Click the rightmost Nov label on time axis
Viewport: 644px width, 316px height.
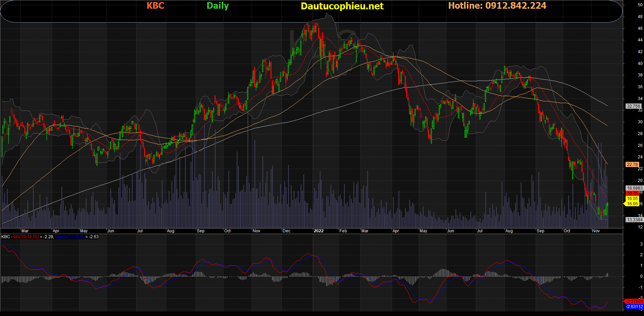pos(596,231)
